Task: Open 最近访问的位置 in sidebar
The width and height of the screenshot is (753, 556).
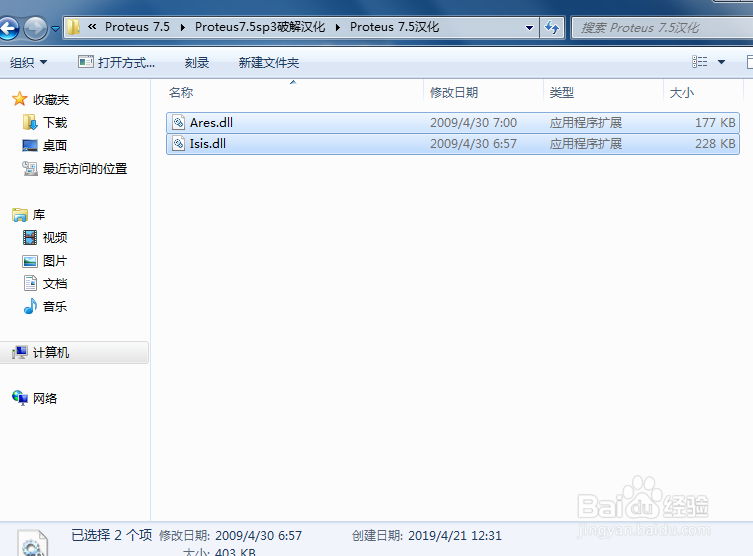Action: pos(85,169)
